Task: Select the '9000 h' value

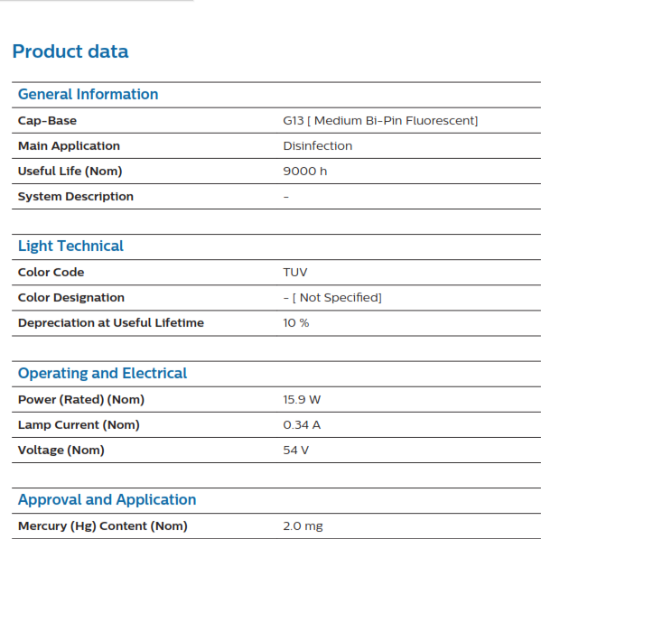Action: 304,172
